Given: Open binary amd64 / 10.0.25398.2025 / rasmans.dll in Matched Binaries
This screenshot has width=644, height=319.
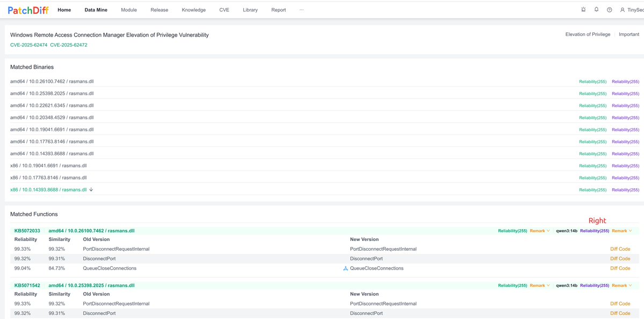Looking at the screenshot, I should [x=52, y=94].
